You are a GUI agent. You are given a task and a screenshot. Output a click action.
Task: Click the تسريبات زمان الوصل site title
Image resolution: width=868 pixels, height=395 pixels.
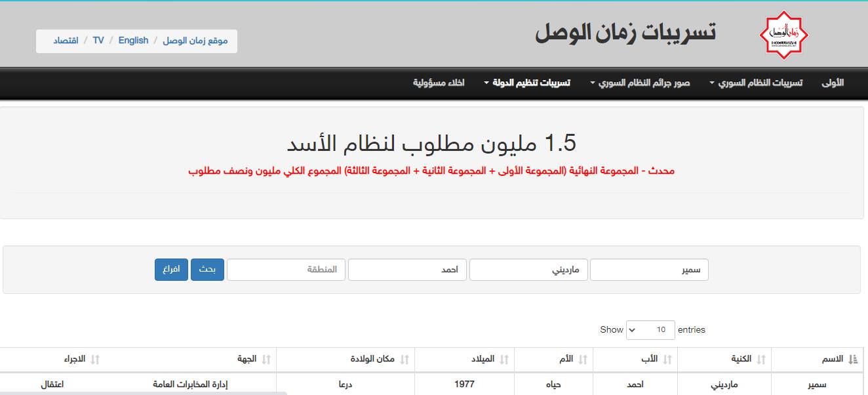pos(625,32)
